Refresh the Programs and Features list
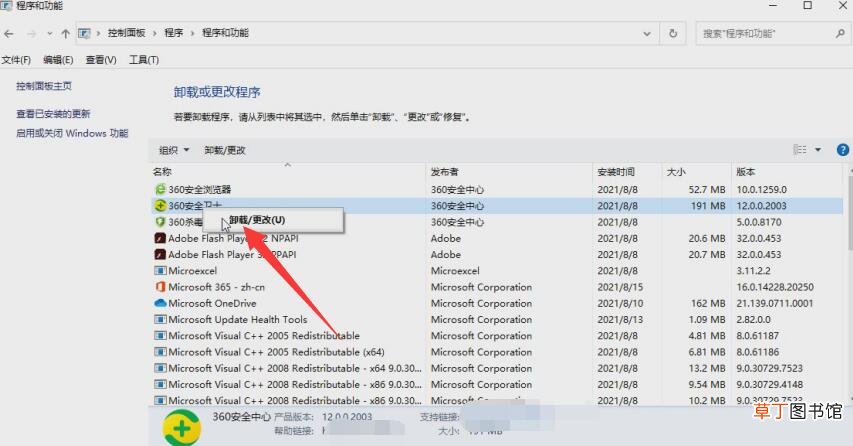The image size is (853, 446). point(673,34)
